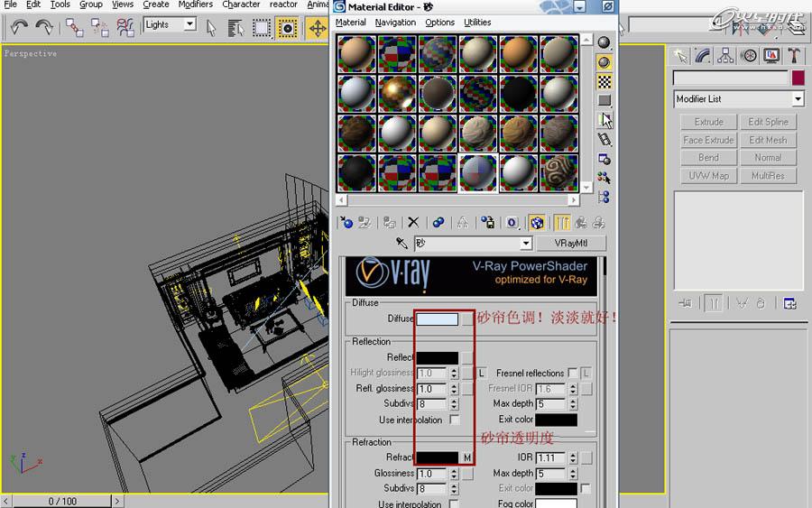
Task: Open the Material menu in Material Editor
Action: 351,23
